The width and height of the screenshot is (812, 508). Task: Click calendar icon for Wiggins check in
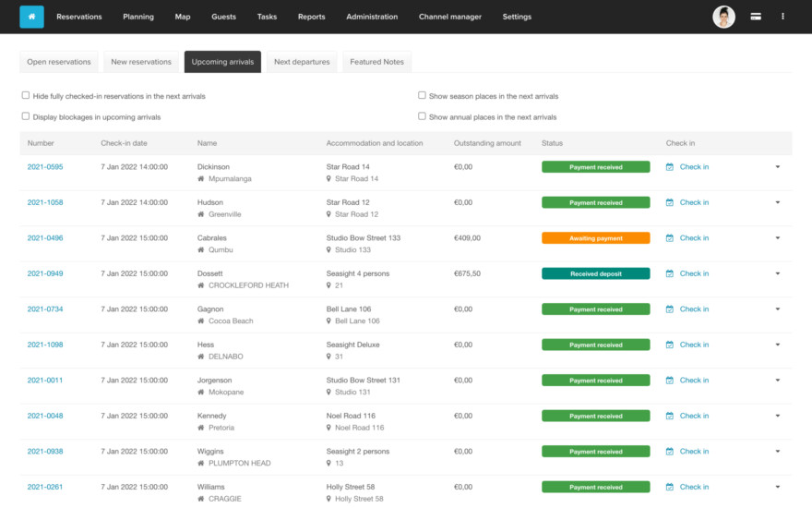pos(670,452)
